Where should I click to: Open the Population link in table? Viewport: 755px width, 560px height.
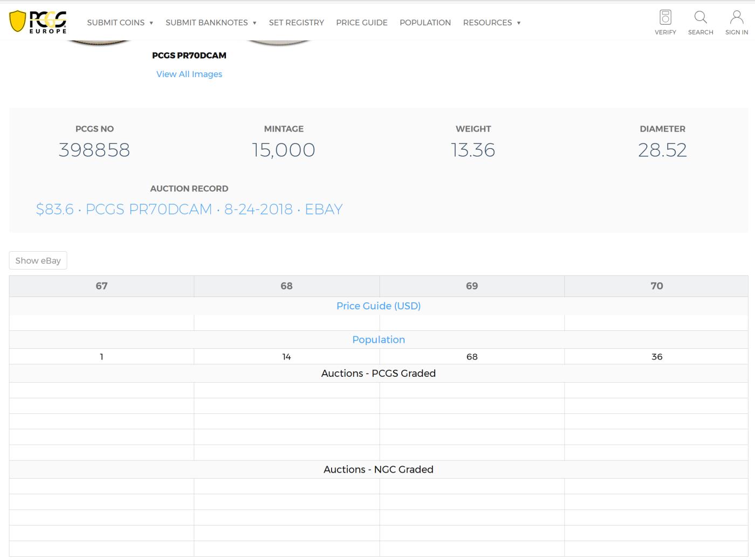(x=378, y=340)
